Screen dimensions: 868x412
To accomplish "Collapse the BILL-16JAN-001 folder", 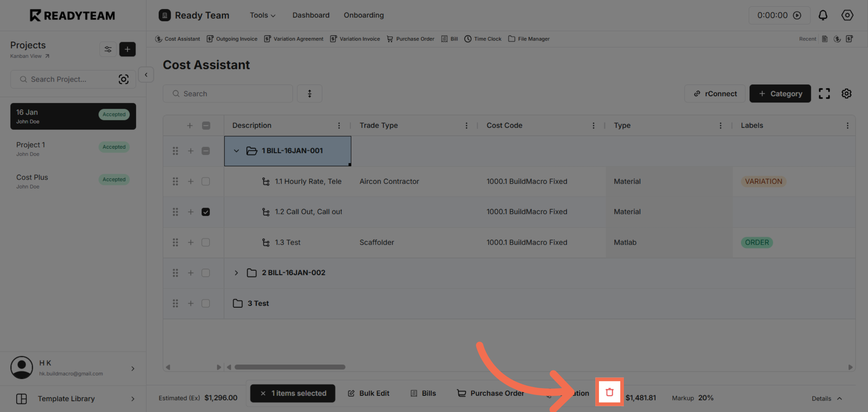I will (237, 151).
